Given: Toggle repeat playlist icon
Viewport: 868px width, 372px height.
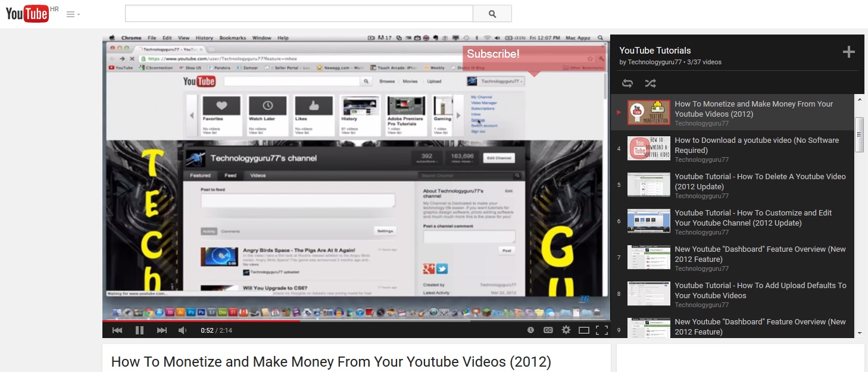Looking at the screenshot, I should click(627, 83).
